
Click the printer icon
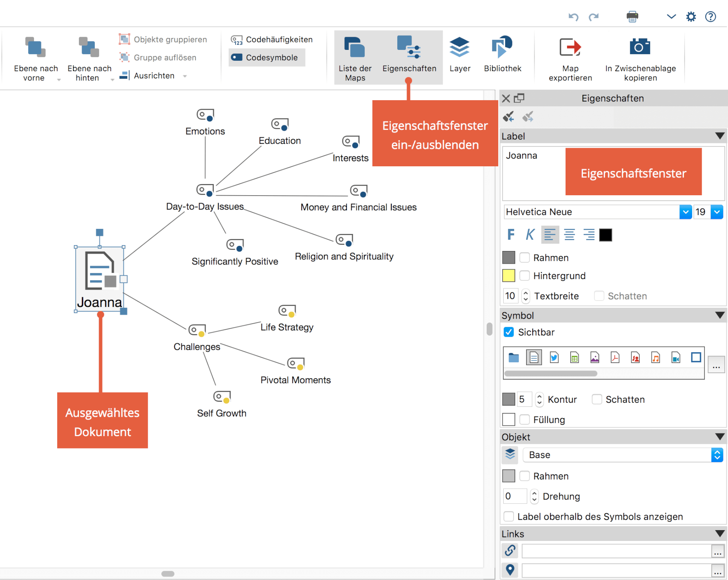pyautogui.click(x=632, y=17)
